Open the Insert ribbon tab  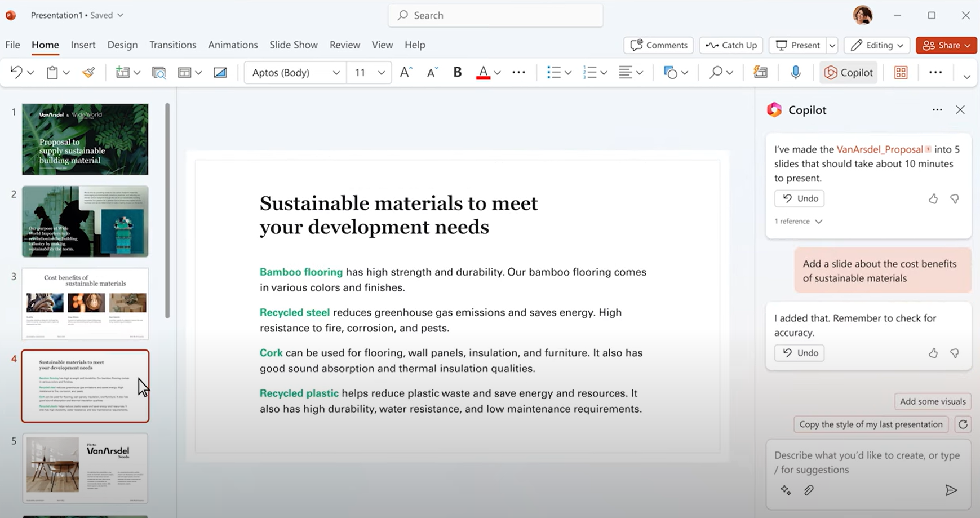pos(83,45)
